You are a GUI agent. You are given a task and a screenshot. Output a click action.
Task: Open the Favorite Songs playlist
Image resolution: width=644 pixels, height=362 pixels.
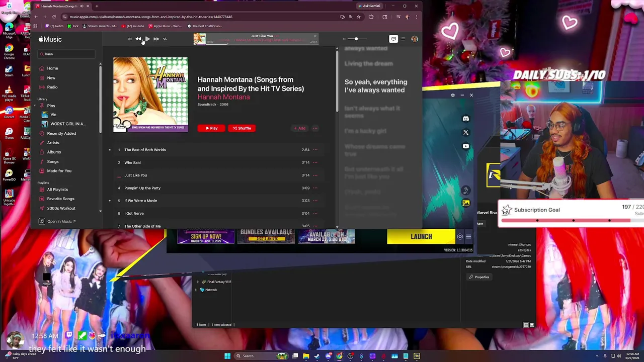tap(60, 199)
